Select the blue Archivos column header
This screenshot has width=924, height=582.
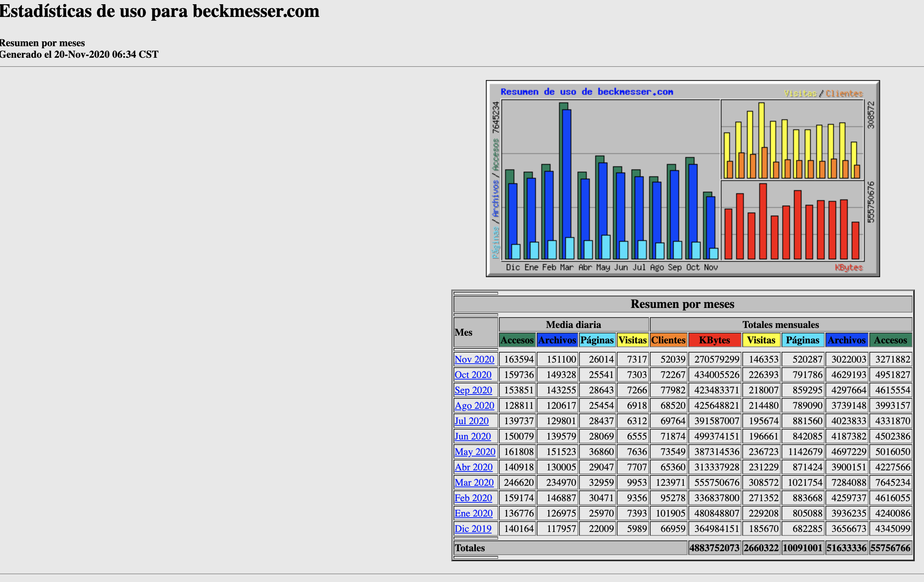tap(557, 340)
